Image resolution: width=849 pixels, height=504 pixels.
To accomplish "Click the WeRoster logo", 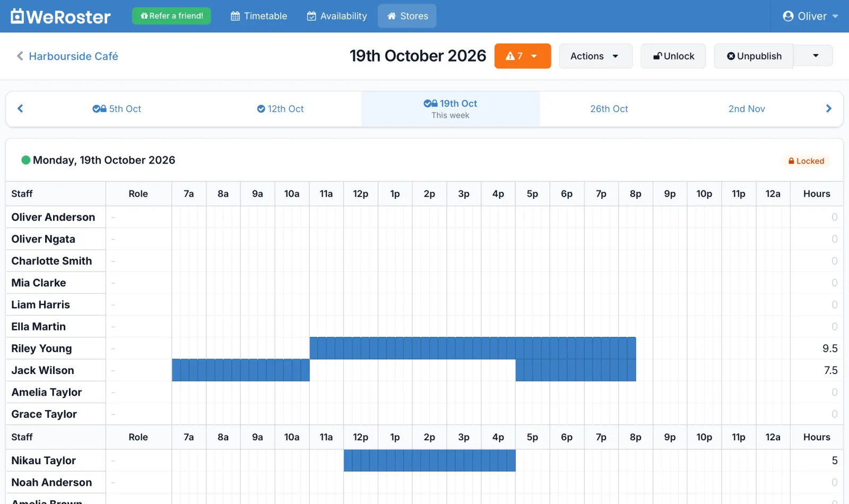I will click(x=60, y=16).
